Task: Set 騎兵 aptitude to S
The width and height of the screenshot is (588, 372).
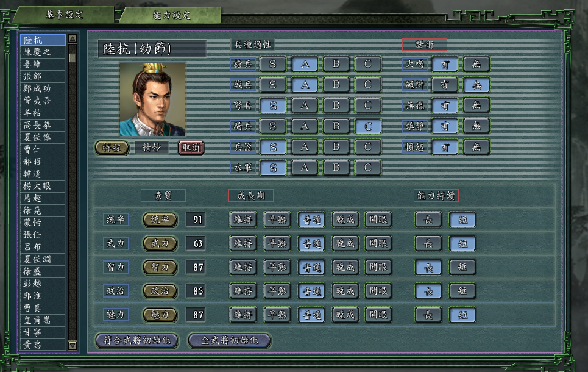Action: pyautogui.click(x=272, y=126)
